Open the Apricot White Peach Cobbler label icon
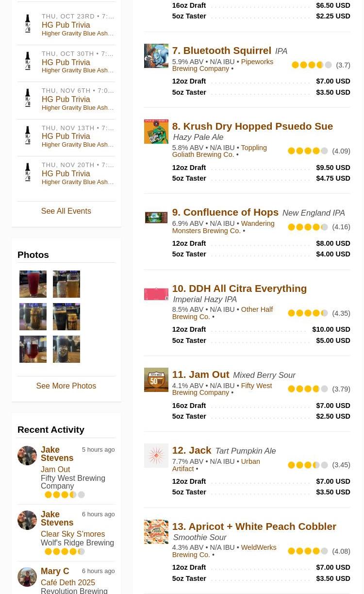Screen dimensions: 364x594 [156, 532]
